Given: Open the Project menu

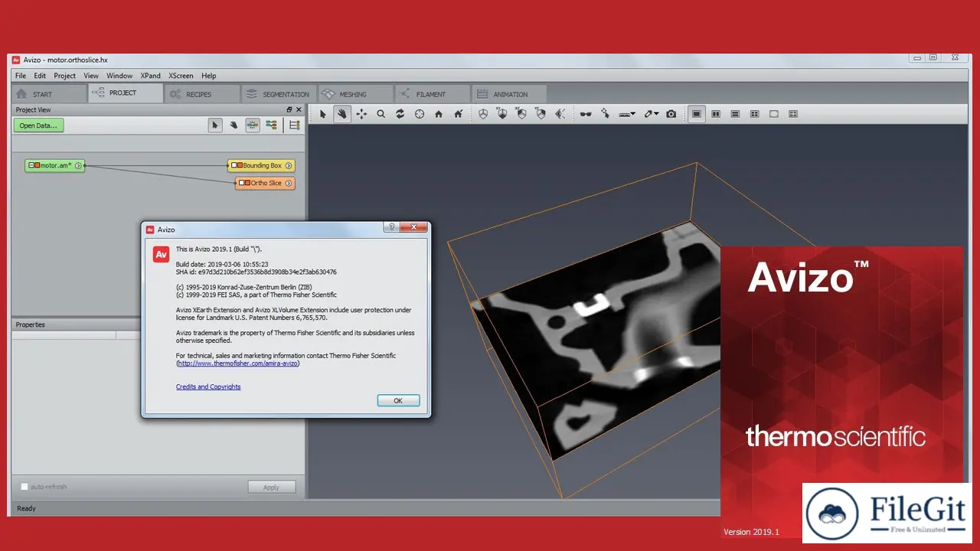Looking at the screenshot, I should (64, 76).
